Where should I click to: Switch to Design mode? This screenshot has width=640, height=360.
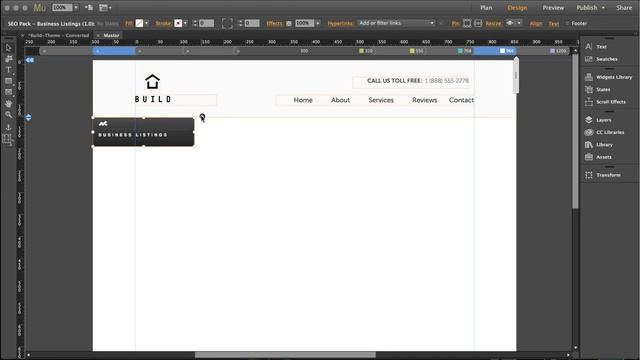517,8
